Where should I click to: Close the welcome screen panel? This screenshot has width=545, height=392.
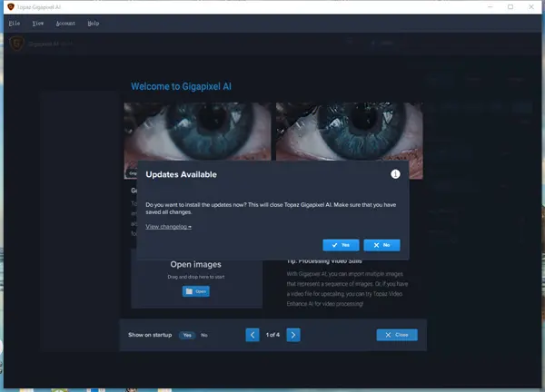pyautogui.click(x=397, y=335)
